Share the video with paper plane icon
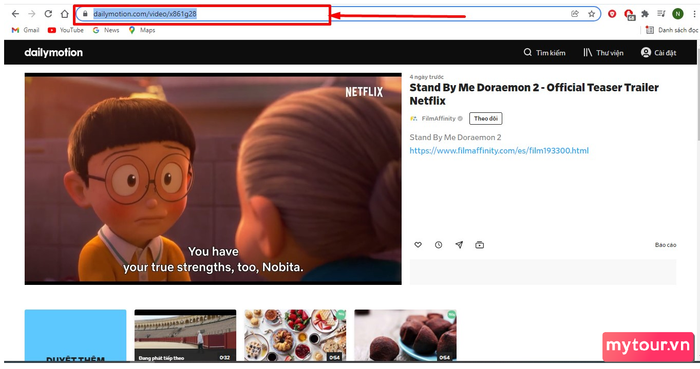This screenshot has width=700, height=369. 459,245
